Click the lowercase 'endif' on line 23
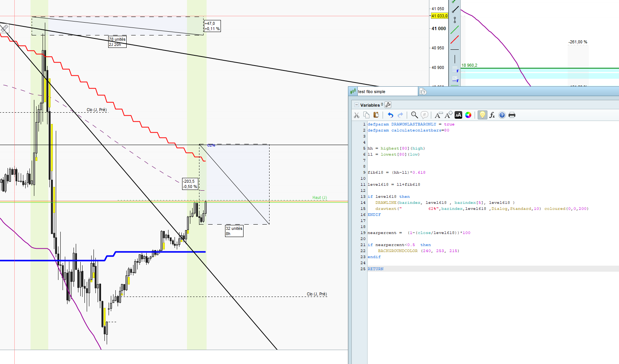The image size is (619, 364). 374,257
